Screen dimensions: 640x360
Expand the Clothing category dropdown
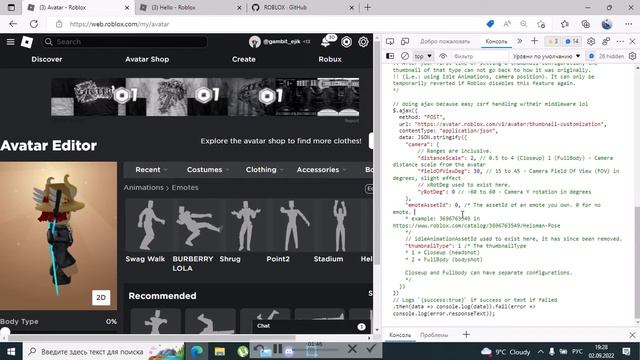point(264,169)
